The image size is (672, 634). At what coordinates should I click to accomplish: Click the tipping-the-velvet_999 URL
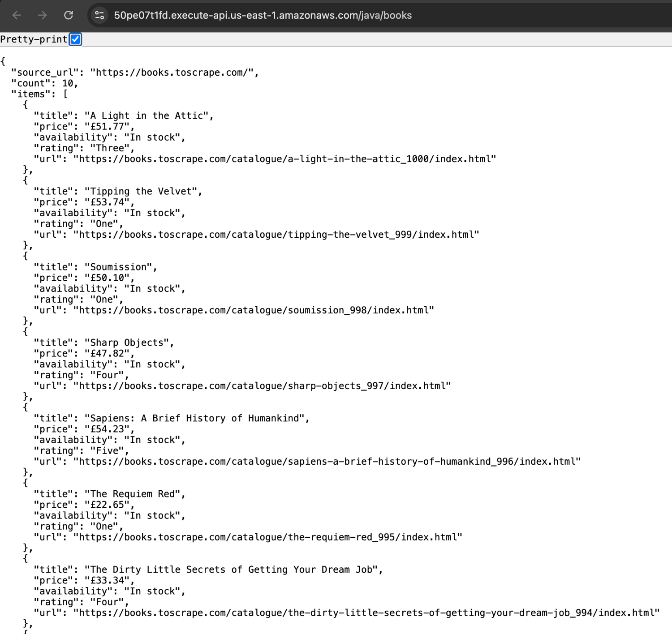[276, 235]
